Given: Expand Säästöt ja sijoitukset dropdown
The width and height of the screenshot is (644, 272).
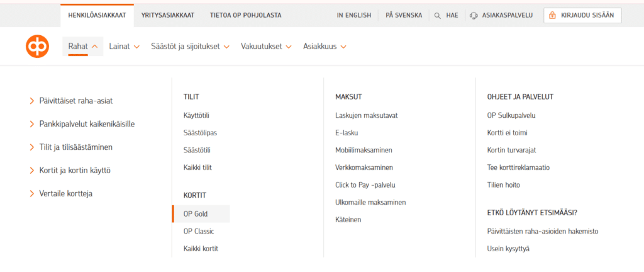Looking at the screenshot, I should tap(190, 46).
